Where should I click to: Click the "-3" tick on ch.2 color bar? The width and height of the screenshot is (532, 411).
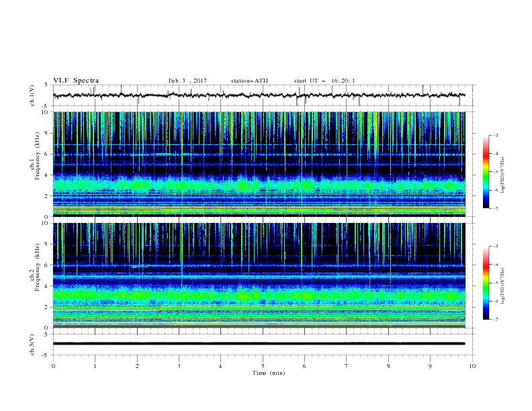(496, 246)
